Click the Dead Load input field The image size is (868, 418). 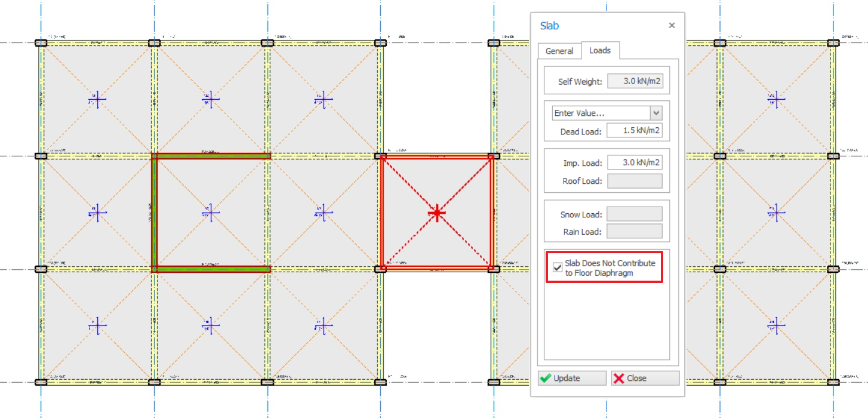coord(635,131)
